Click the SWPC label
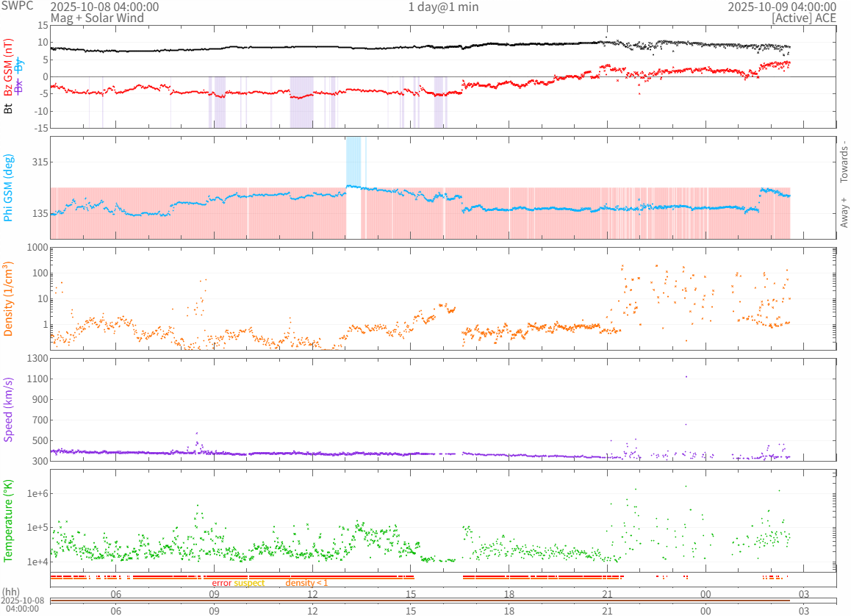This screenshot has width=851, height=616. tap(15, 7)
